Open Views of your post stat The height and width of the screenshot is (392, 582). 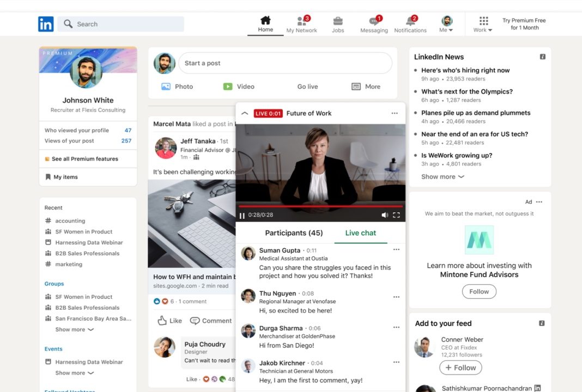(x=88, y=140)
